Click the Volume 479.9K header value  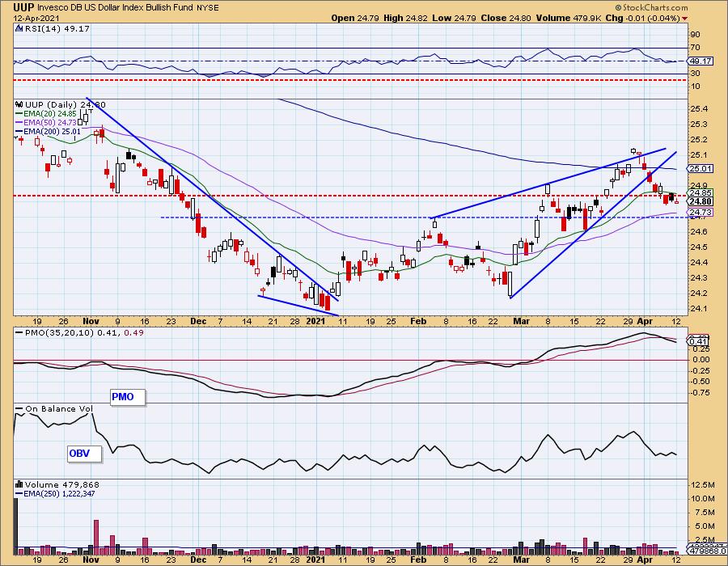point(569,18)
